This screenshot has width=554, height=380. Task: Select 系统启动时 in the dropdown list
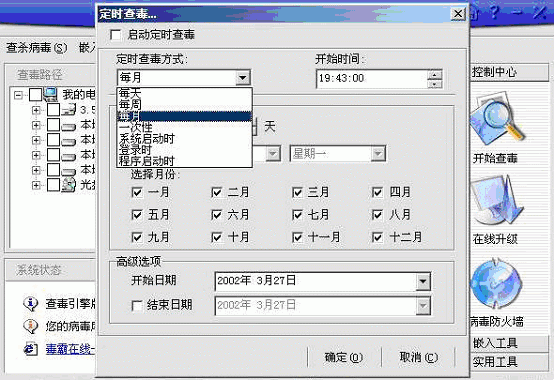(x=184, y=138)
